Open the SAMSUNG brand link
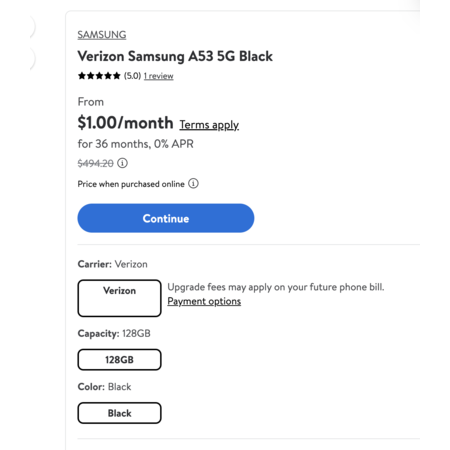 point(102,35)
